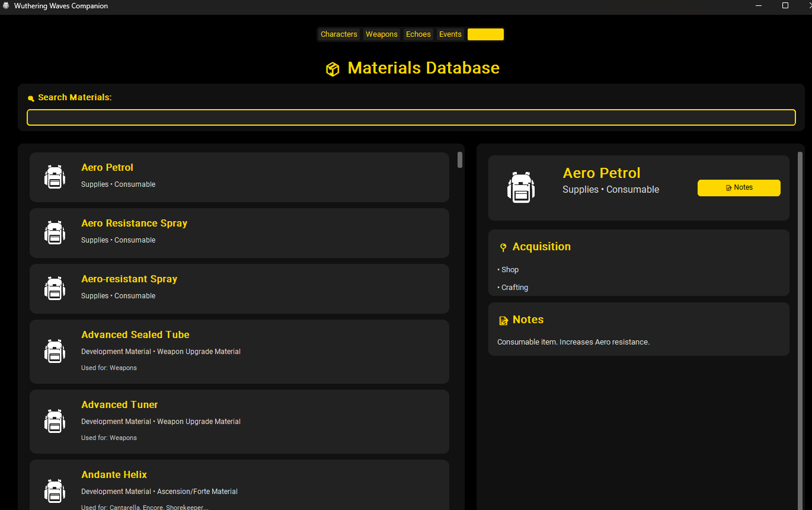Minimize the Wuthering Waves Companion window

tap(759, 6)
